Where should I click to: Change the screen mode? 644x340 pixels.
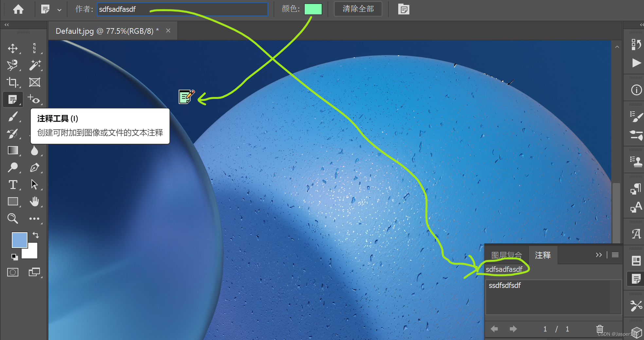tap(34, 272)
